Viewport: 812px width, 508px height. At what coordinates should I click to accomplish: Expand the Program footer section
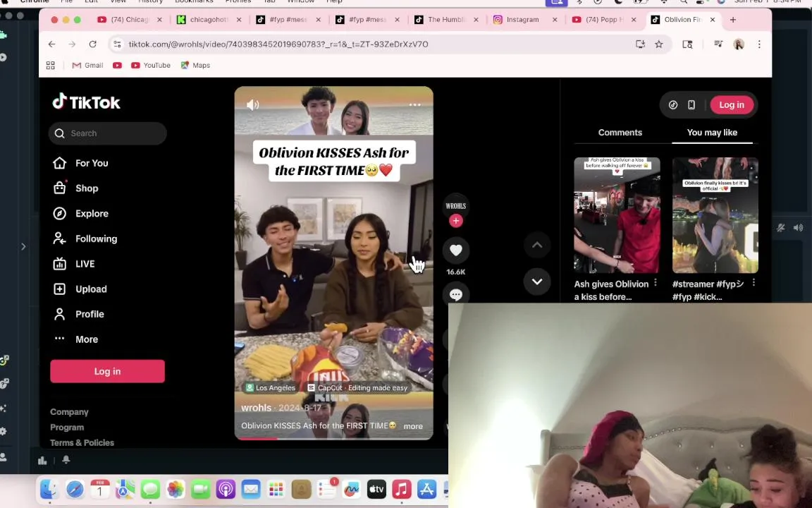67,428
